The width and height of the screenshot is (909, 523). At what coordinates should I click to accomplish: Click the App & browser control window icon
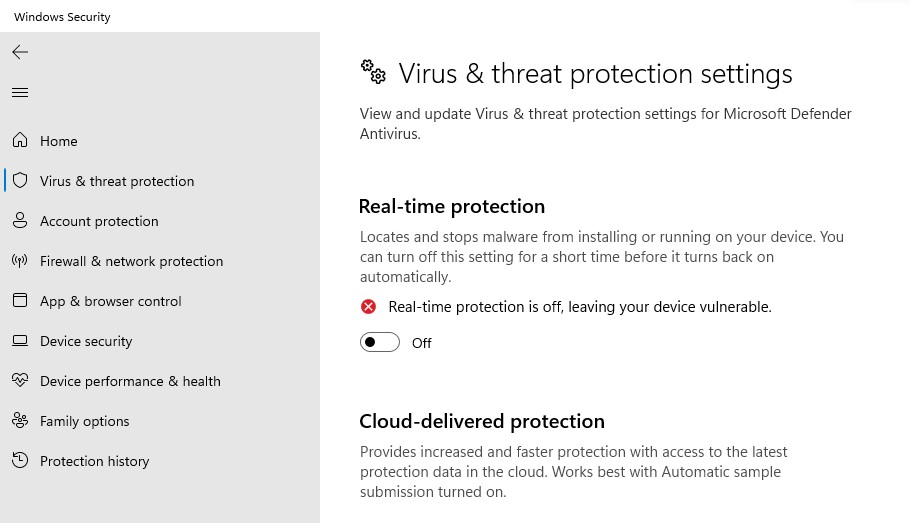pos(20,301)
